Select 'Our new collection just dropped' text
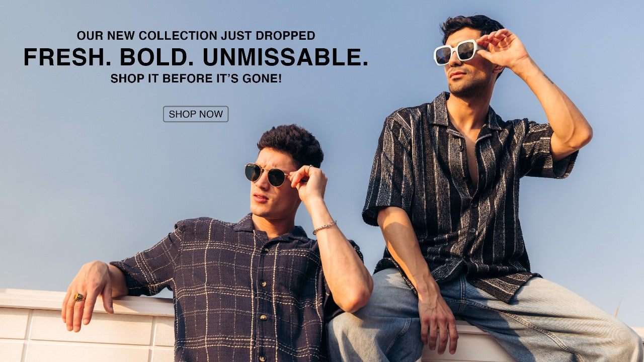The image size is (644, 362). tap(196, 36)
